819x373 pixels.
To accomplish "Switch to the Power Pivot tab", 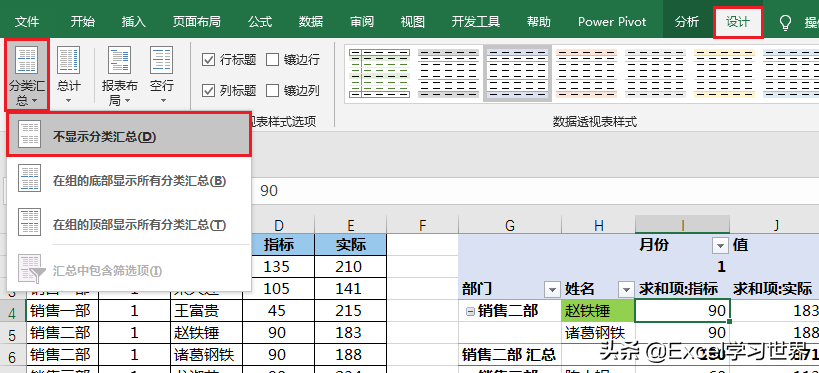I will point(612,21).
